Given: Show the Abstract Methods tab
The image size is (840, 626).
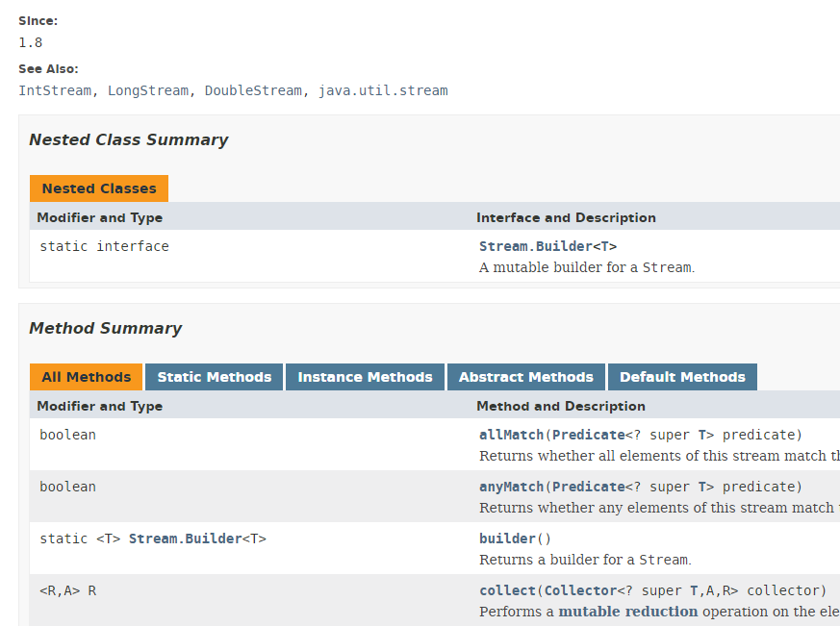Looking at the screenshot, I should pos(525,377).
